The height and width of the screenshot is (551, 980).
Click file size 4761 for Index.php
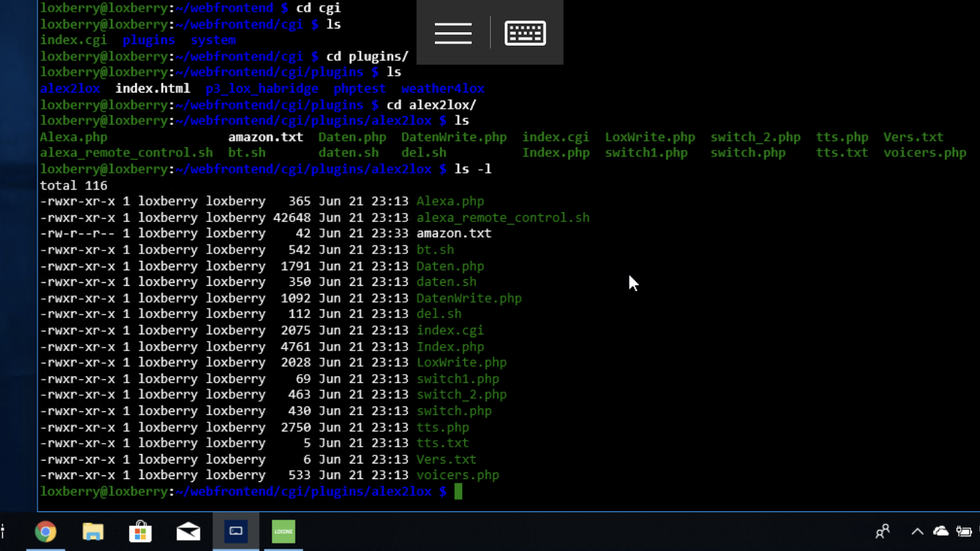tap(295, 347)
